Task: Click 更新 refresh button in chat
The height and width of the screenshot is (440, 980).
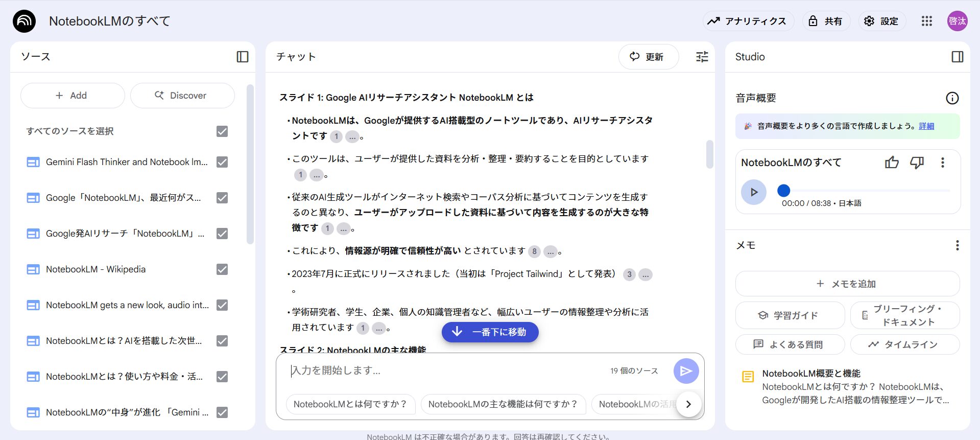Action: (649, 57)
